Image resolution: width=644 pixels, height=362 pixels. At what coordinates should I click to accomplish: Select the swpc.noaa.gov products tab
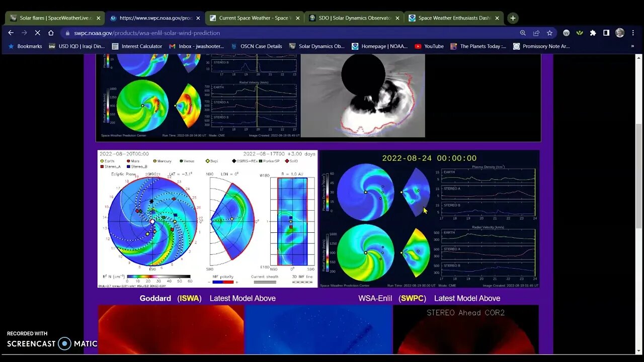click(x=154, y=18)
